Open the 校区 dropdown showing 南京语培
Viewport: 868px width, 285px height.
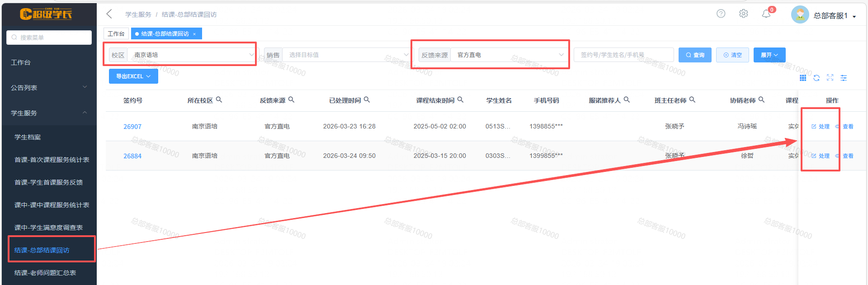[192, 55]
